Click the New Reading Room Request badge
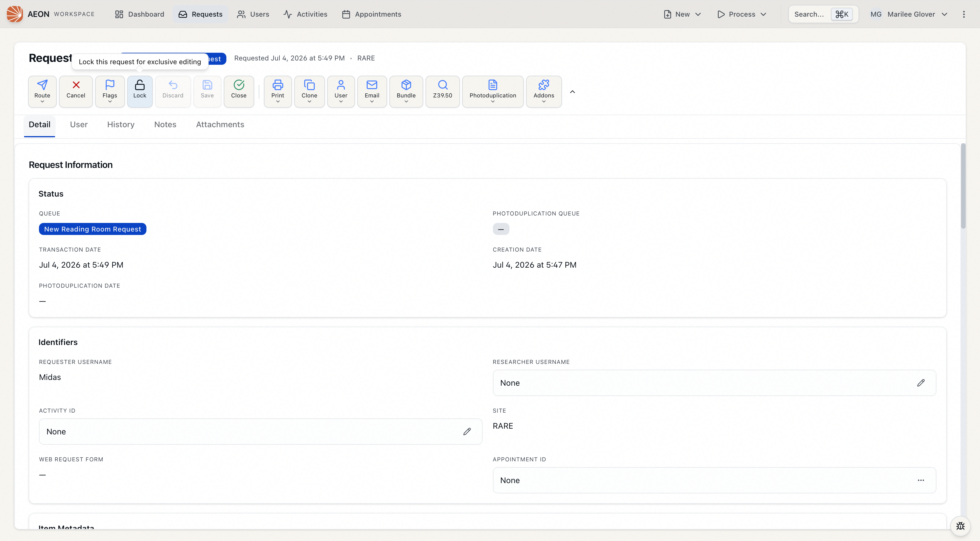The image size is (980, 541). (93, 229)
